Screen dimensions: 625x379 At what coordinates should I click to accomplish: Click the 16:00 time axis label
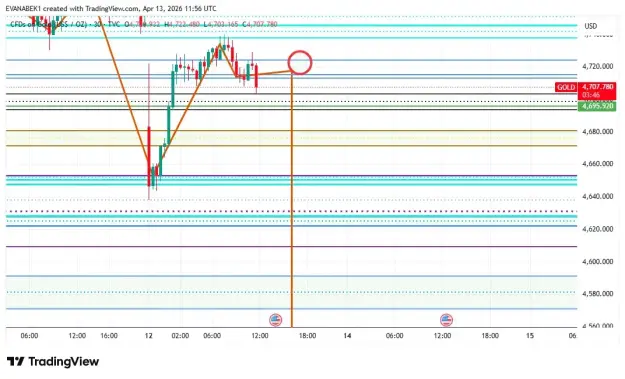[109, 336]
